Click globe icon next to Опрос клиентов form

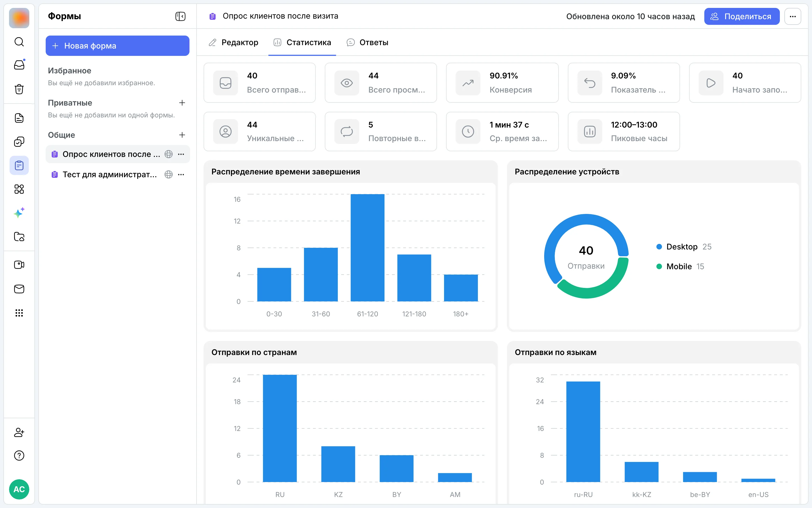168,154
